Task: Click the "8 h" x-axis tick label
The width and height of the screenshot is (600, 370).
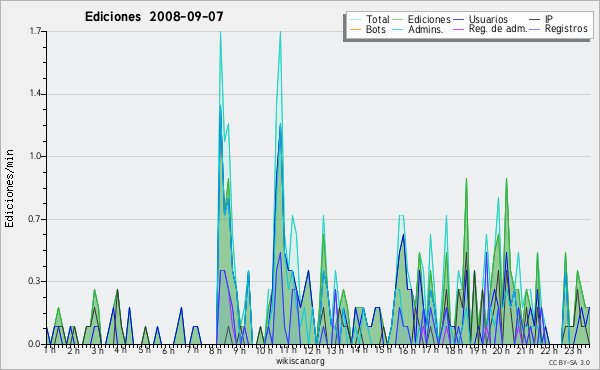Action: [x=215, y=350]
